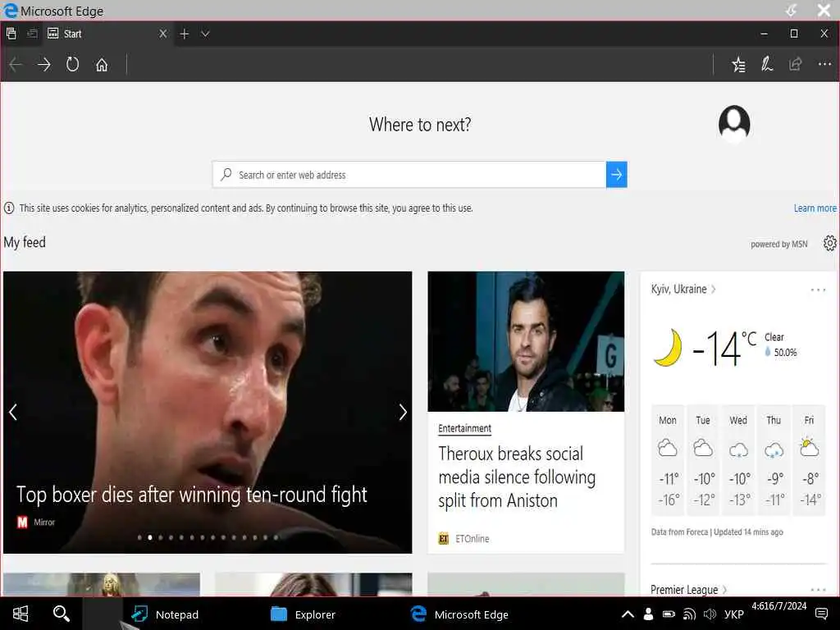This screenshot has height=630, width=840.
Task: Open Friday weather forecast
Action: [x=809, y=460]
